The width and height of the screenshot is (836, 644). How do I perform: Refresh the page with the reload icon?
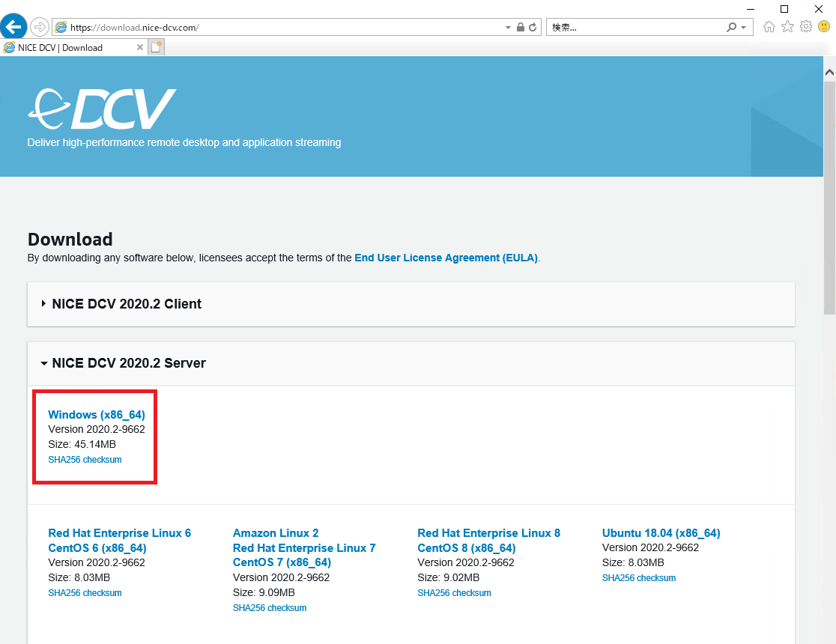point(532,26)
